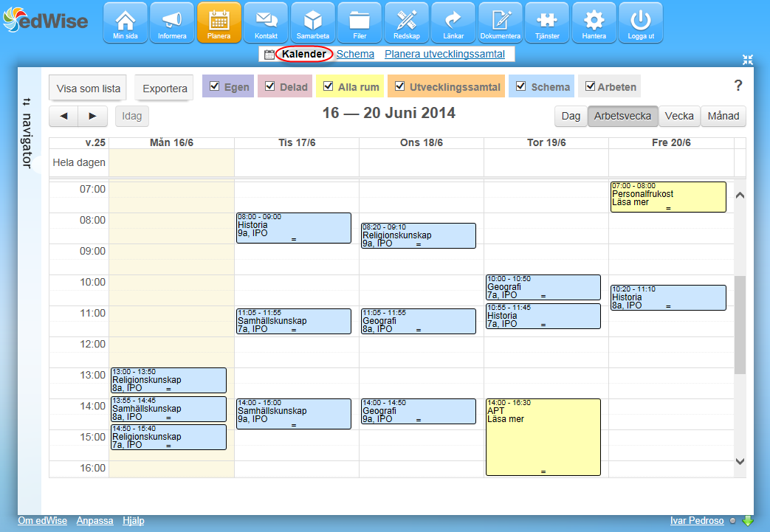Open the Kontakt envelope icon

click(266, 23)
